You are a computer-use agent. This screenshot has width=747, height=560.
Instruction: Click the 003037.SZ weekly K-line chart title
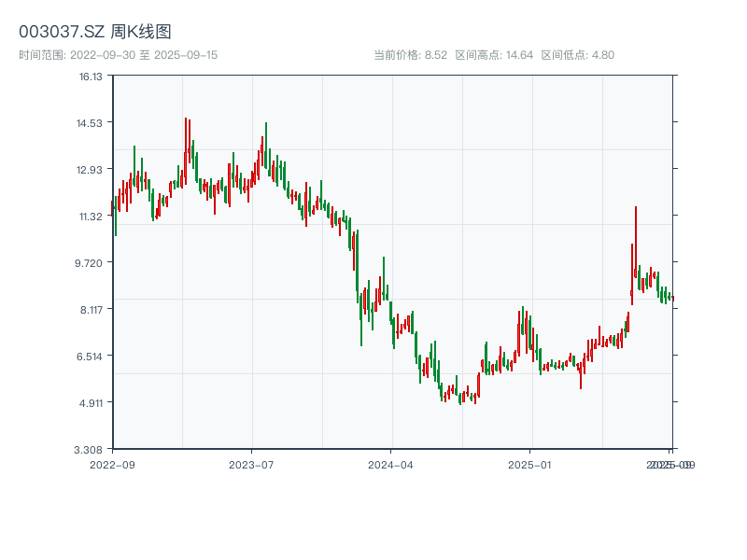coord(94,33)
